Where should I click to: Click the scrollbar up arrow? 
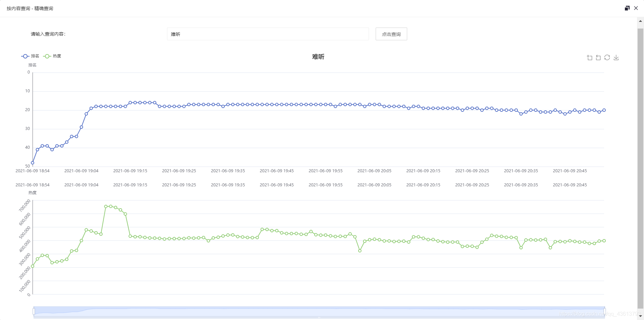point(640,21)
